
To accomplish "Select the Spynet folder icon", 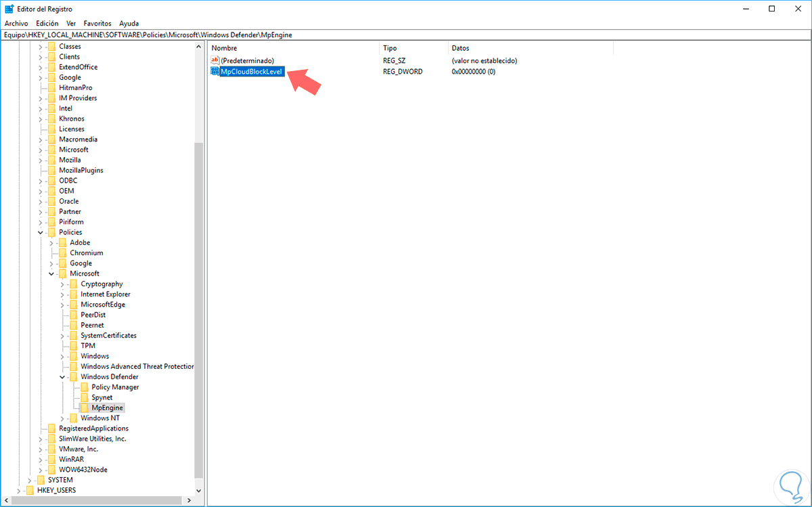I will [85, 397].
